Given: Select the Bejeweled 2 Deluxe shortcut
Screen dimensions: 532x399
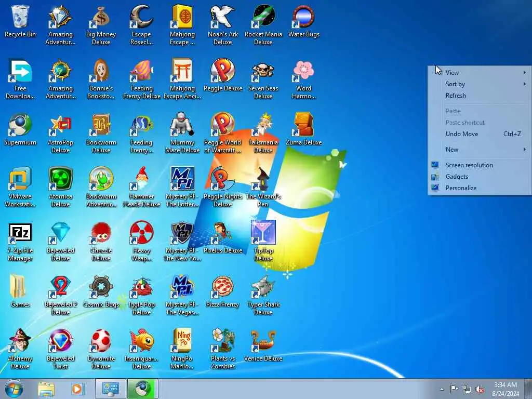Looking at the screenshot, I should (60, 295).
